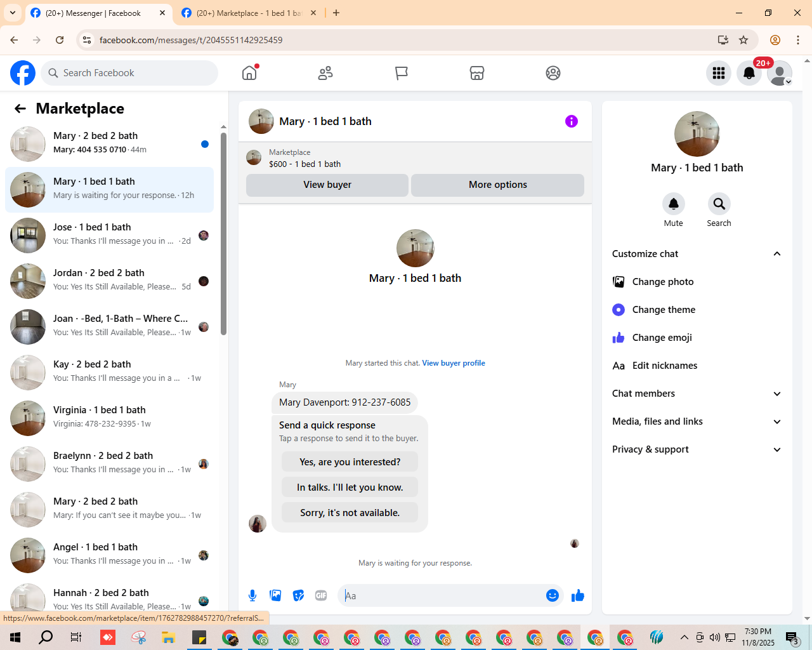Viewport: 812px width, 650px height.
Task: Send quick response In talks. I'll let you know.
Action: pyautogui.click(x=350, y=487)
